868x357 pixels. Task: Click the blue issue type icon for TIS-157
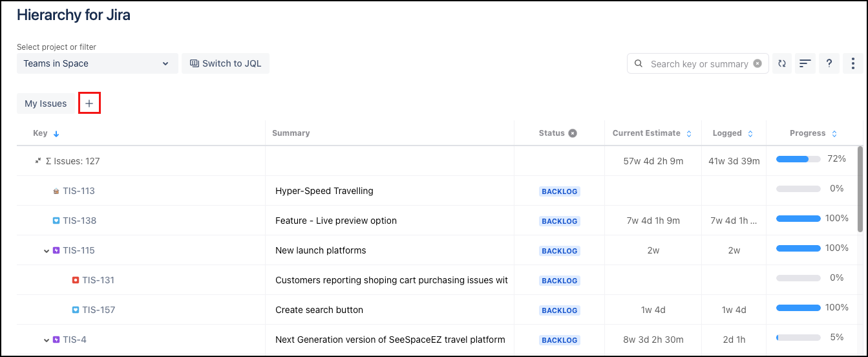(76, 310)
